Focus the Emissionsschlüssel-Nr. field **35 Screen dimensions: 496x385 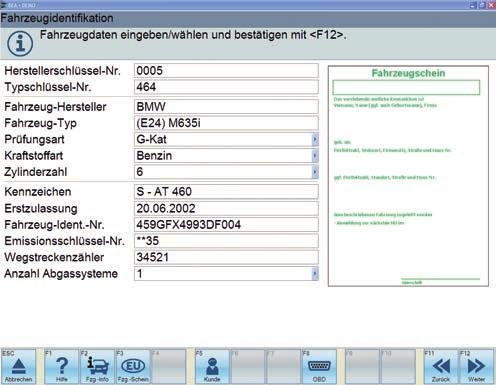click(226, 241)
